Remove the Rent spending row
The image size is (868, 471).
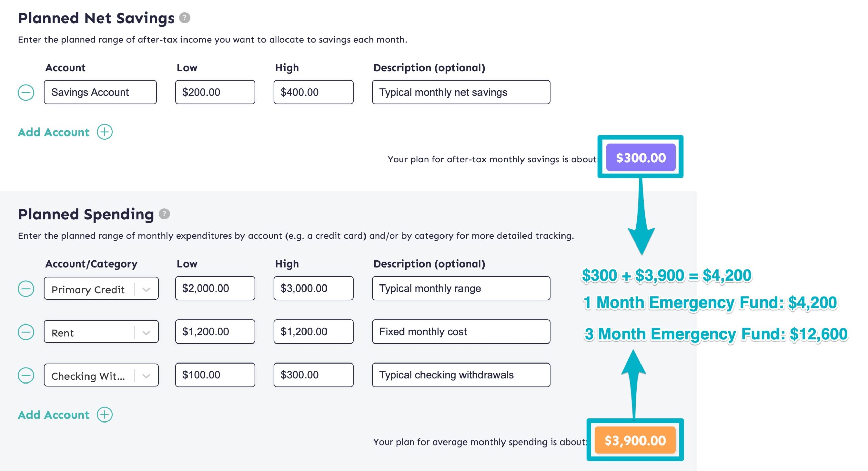(26, 332)
